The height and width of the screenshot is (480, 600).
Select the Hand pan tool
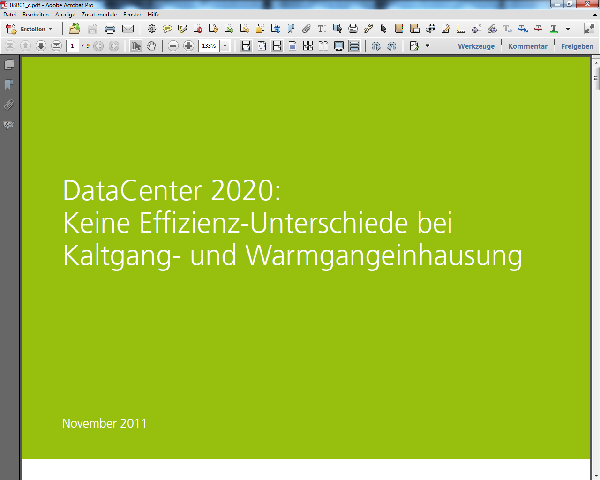coord(152,46)
